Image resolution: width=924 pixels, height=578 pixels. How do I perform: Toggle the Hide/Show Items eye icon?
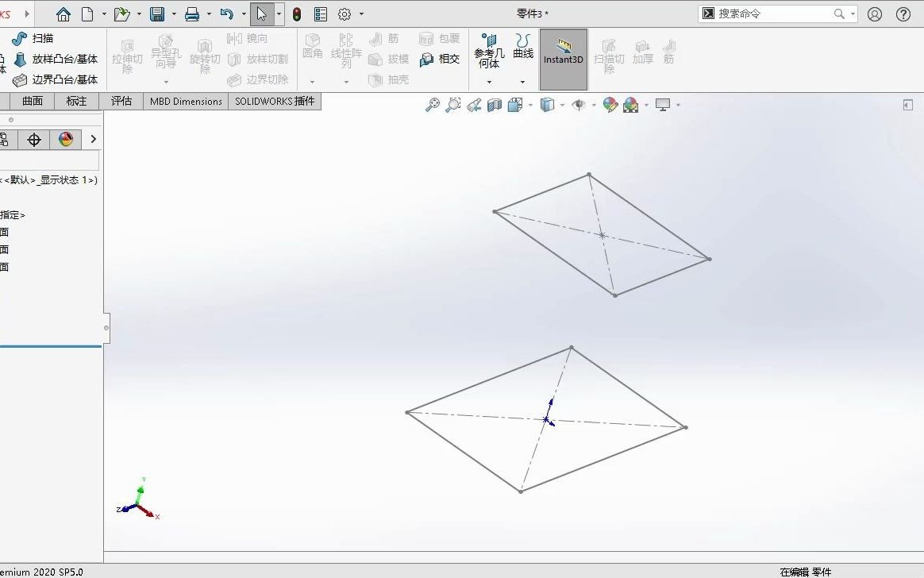[x=579, y=104]
